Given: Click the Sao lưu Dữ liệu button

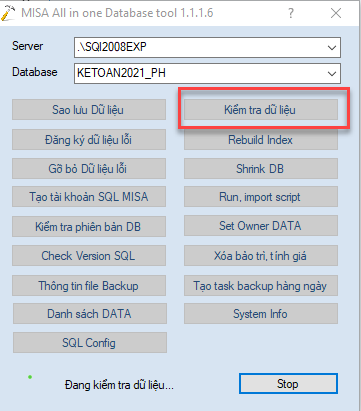Looking at the screenshot, I should pyautogui.click(x=89, y=110).
